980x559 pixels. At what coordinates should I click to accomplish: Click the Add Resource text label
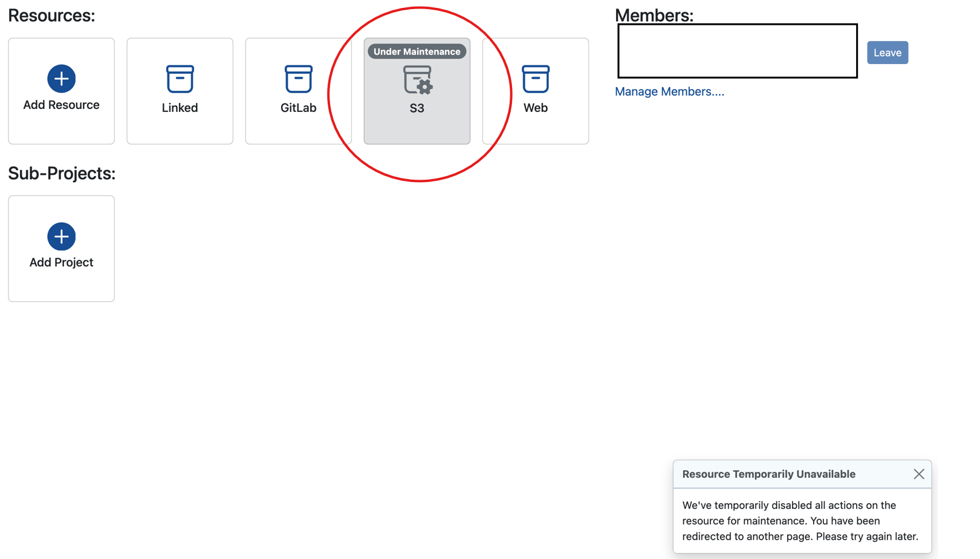pyautogui.click(x=61, y=105)
